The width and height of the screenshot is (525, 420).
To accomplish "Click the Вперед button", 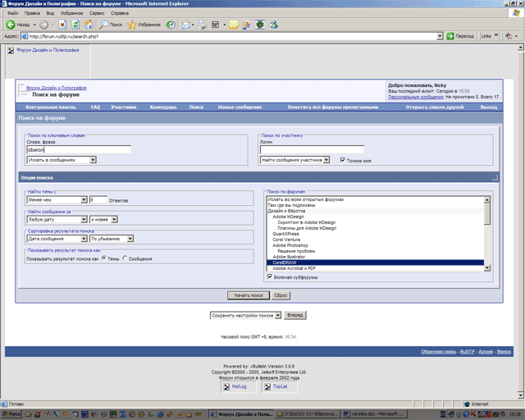I will tap(295, 315).
